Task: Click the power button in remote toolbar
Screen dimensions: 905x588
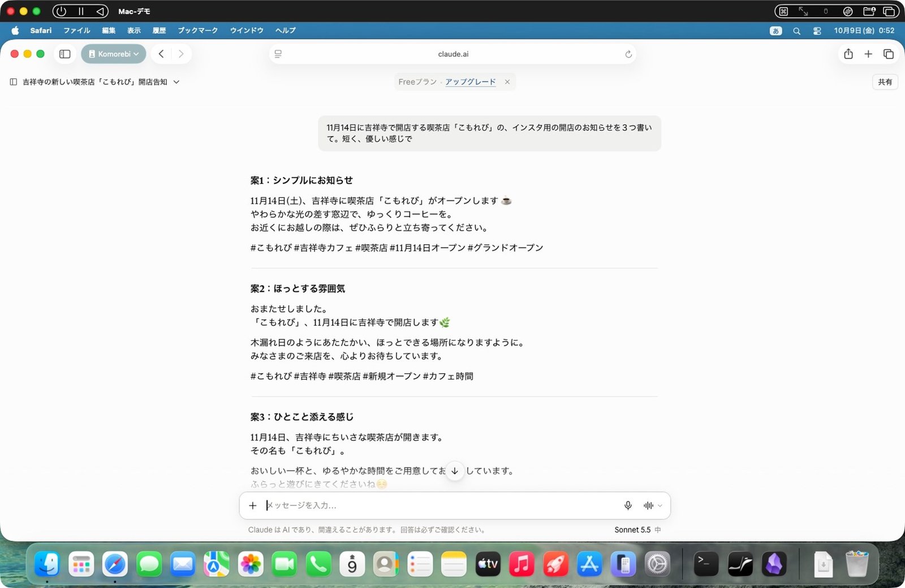Action: click(x=61, y=11)
